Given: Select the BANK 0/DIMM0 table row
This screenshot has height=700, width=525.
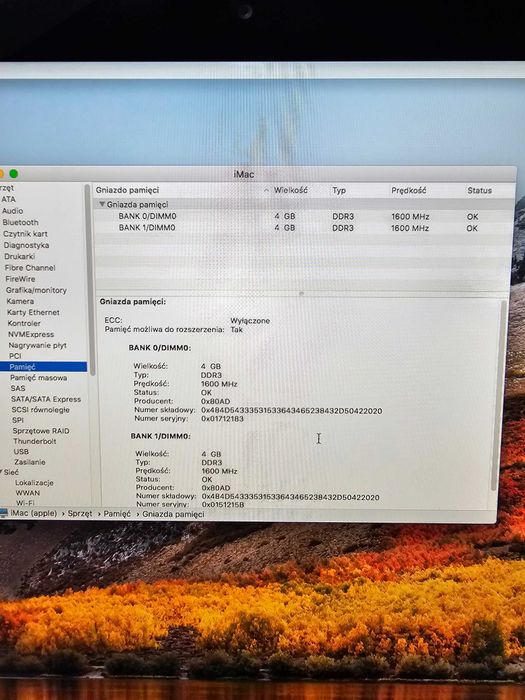Looking at the screenshot, I should [x=304, y=216].
